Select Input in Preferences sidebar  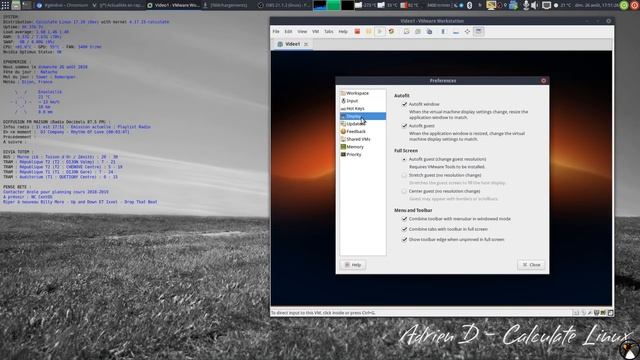362,101
